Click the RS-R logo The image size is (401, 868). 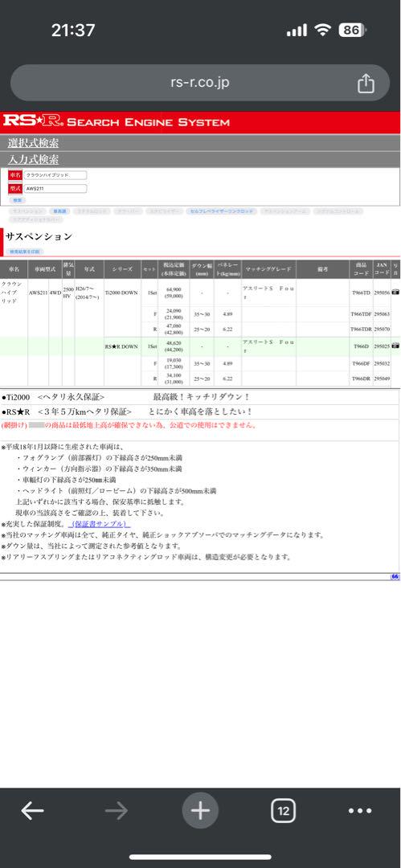(x=33, y=121)
